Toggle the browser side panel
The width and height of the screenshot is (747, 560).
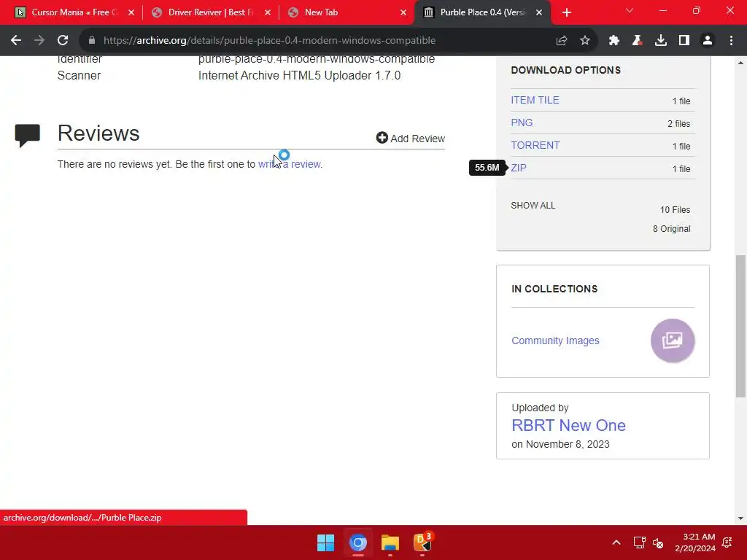click(x=684, y=41)
